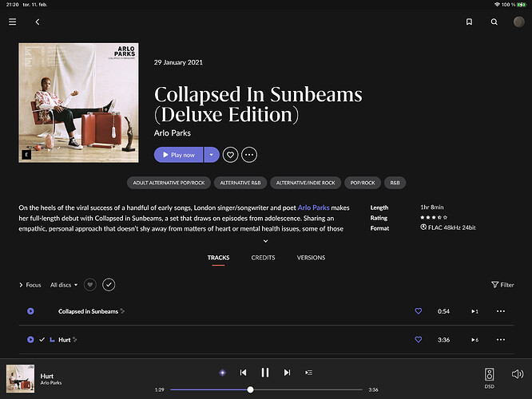This screenshot has width=532, height=399.
Task: Expand the Focus options
Action: [x=30, y=285]
